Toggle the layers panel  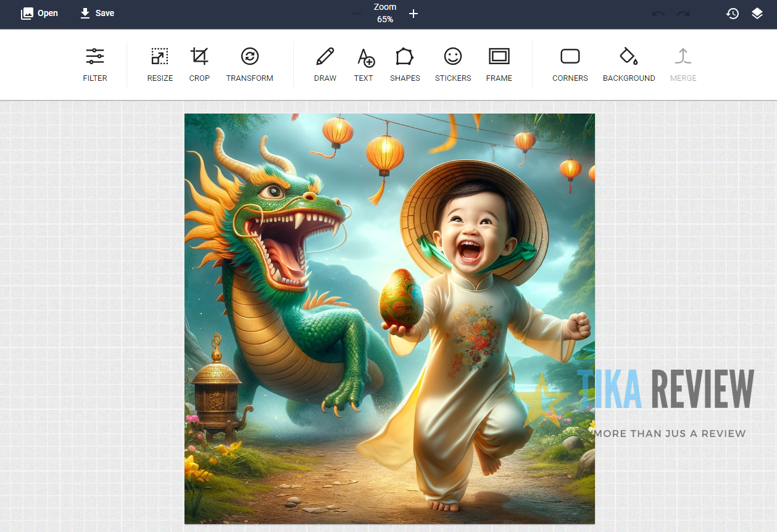(757, 14)
